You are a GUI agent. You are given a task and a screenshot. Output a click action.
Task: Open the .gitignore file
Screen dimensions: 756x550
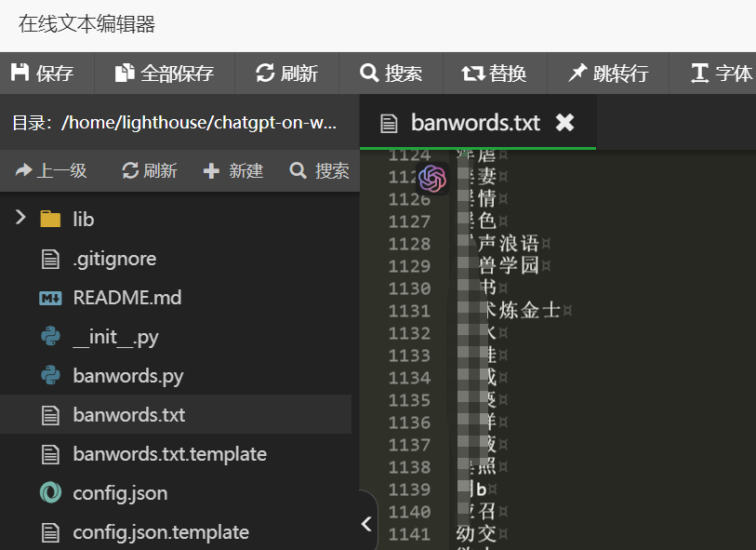pyautogui.click(x=113, y=259)
